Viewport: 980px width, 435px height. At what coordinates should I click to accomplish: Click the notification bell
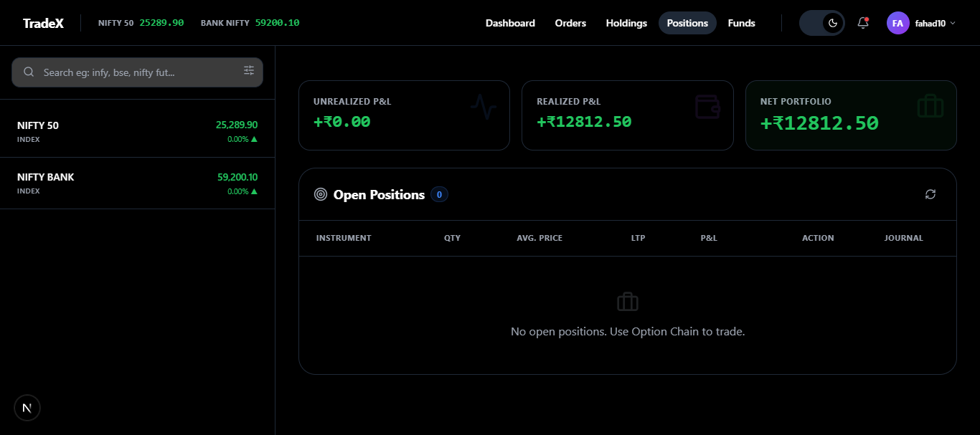(x=862, y=22)
